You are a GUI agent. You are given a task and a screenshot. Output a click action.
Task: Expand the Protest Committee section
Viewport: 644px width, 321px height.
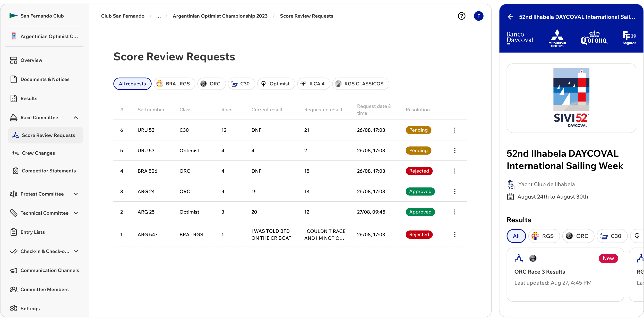[76, 194]
